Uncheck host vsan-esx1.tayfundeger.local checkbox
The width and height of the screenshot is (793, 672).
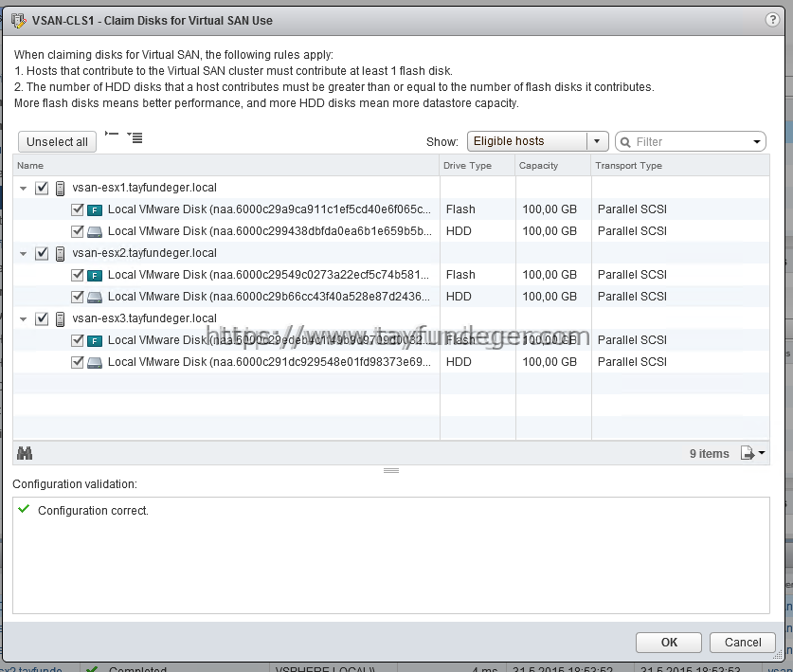[42, 189]
